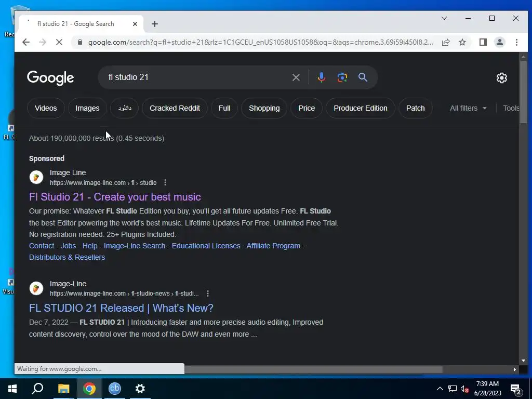Select the Cracked Reddit chip
532x399 pixels.
(175, 108)
